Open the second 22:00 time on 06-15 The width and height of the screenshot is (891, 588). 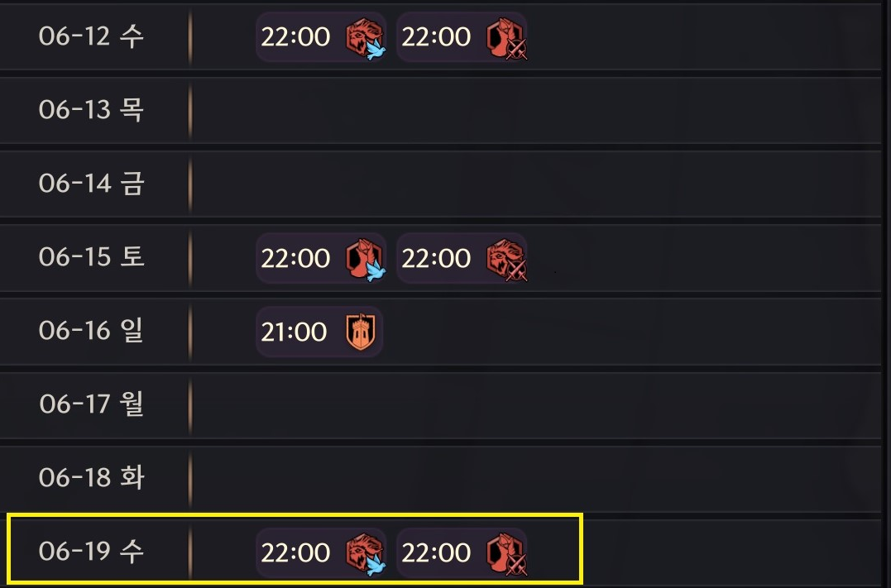tap(436, 259)
